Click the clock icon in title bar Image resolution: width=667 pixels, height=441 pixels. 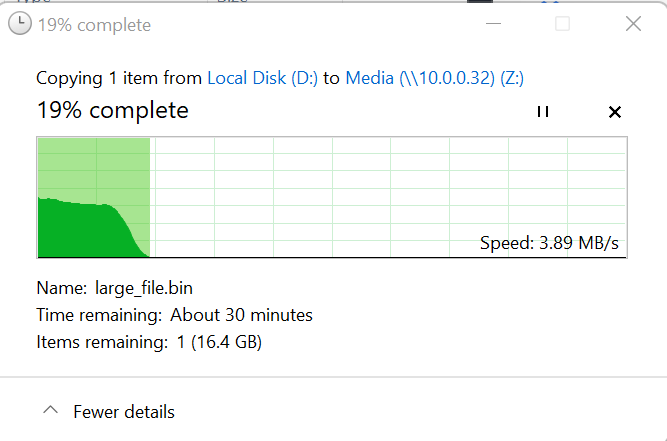(20, 23)
